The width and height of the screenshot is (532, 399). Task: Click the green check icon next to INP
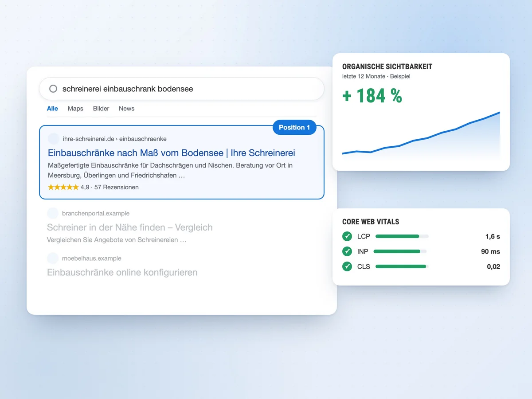(x=347, y=251)
